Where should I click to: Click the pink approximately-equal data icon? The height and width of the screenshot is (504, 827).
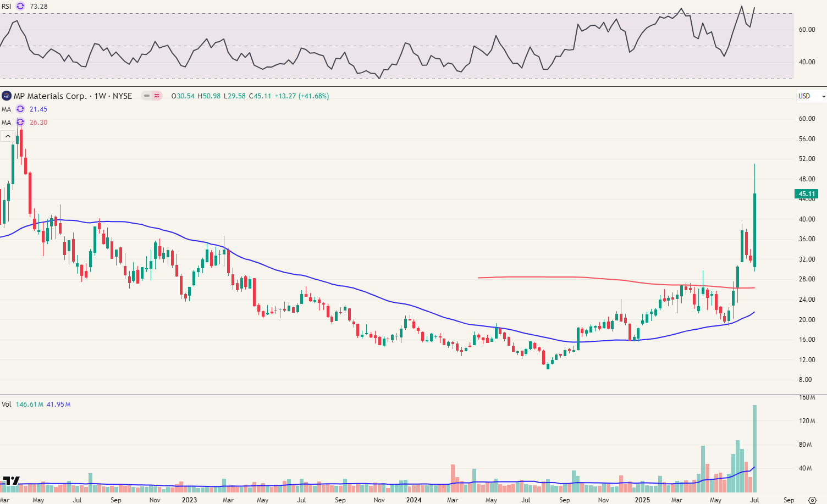click(157, 96)
